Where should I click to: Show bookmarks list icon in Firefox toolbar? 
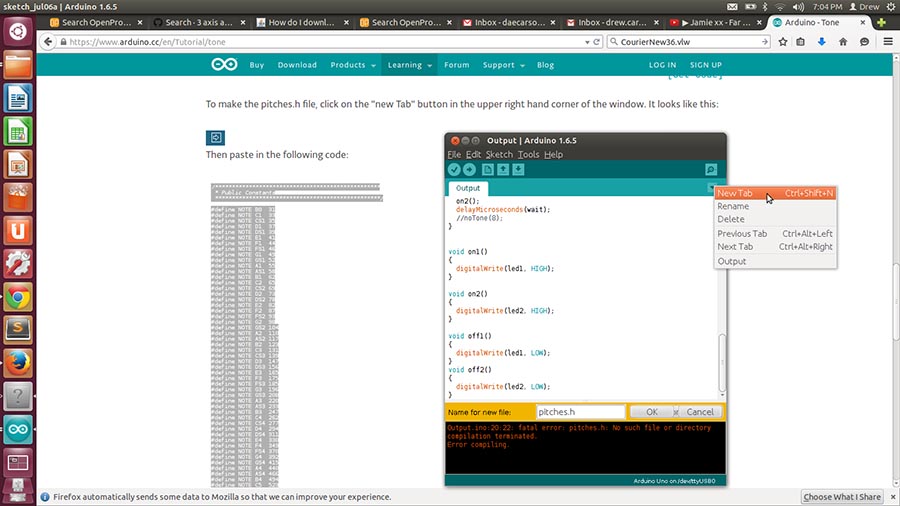pyautogui.click(x=800, y=41)
